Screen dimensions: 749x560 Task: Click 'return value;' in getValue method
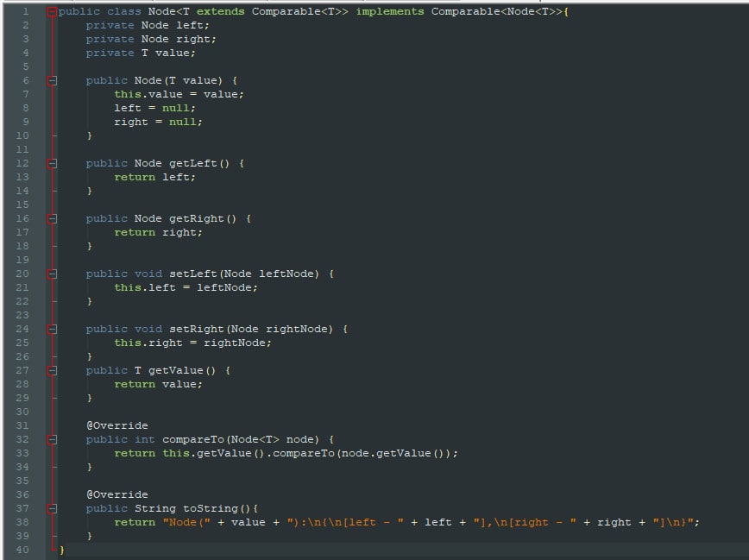tap(158, 385)
